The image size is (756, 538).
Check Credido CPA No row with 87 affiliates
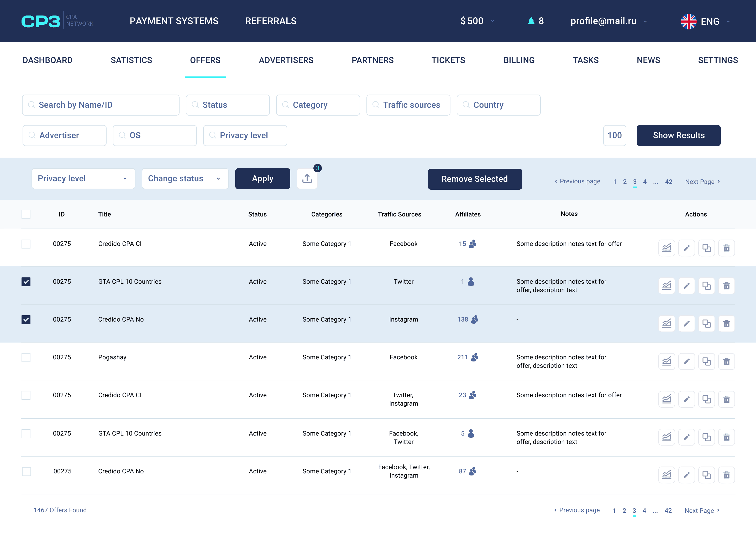click(26, 471)
